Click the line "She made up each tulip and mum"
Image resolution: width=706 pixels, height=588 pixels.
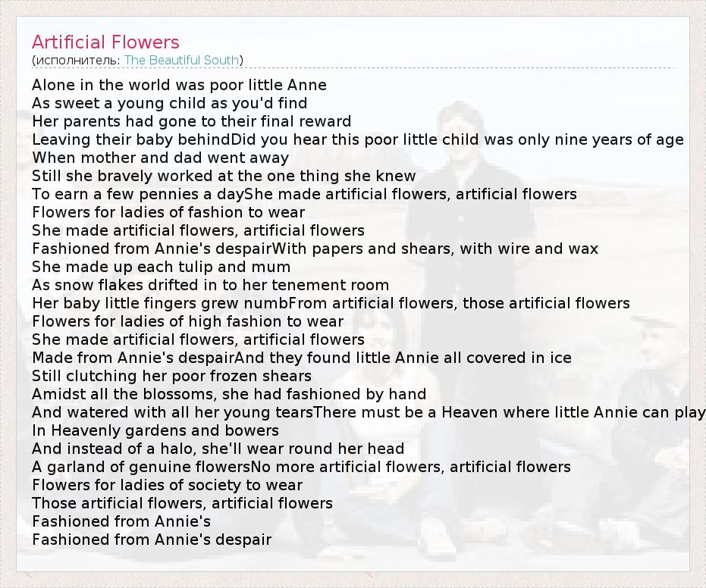pos(161,267)
